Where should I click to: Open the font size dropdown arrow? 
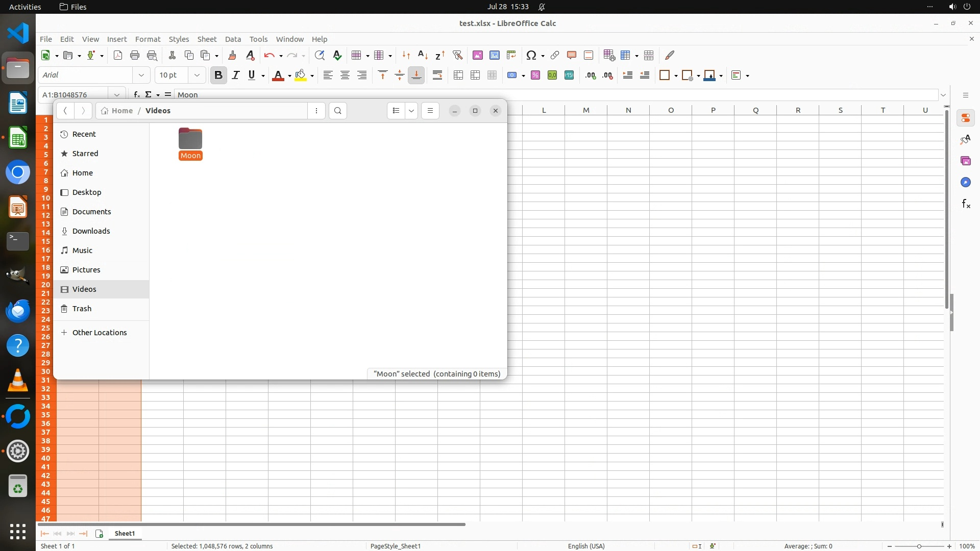197,75
